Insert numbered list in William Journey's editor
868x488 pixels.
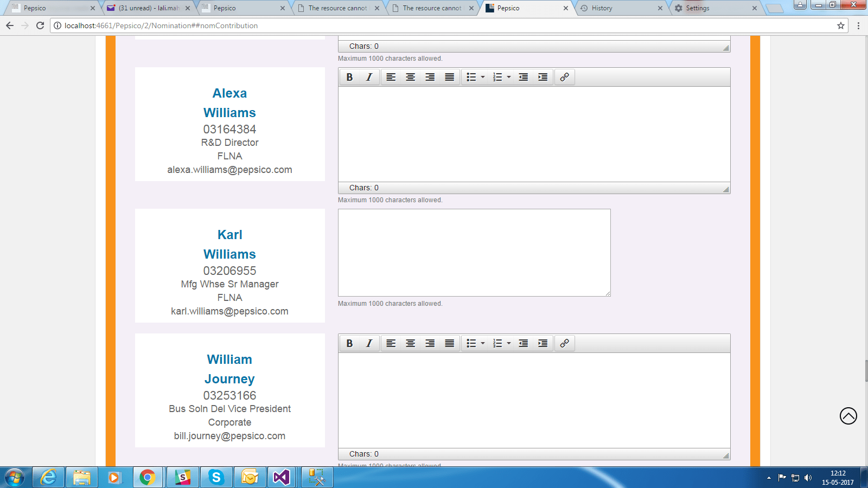[x=497, y=343]
